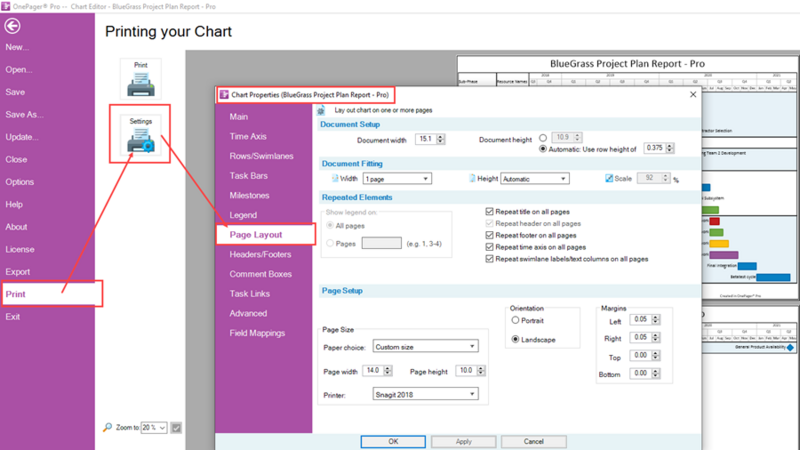Open the Task Bars tab
The width and height of the screenshot is (800, 450).
coord(248,176)
